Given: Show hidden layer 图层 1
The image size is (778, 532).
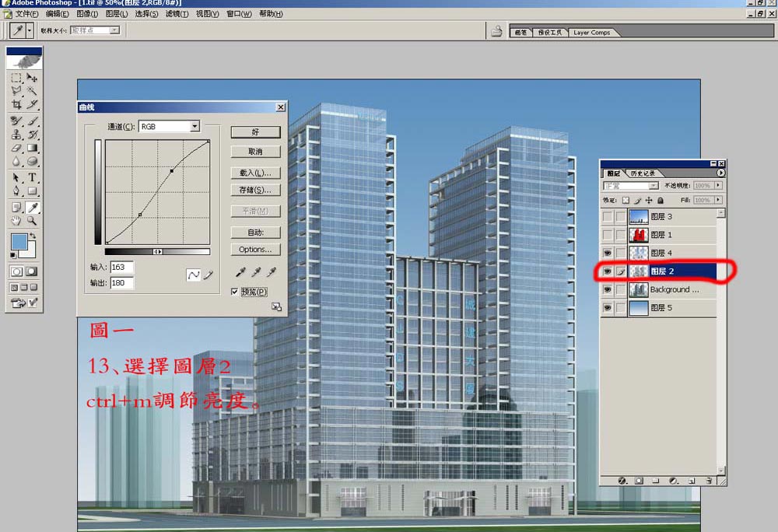Looking at the screenshot, I should point(608,235).
